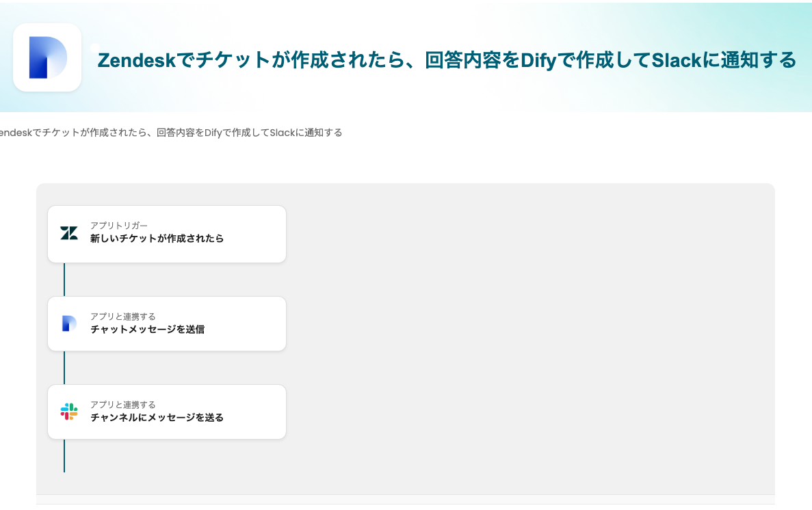Click the white dot beside the Dify logo

(x=94, y=48)
